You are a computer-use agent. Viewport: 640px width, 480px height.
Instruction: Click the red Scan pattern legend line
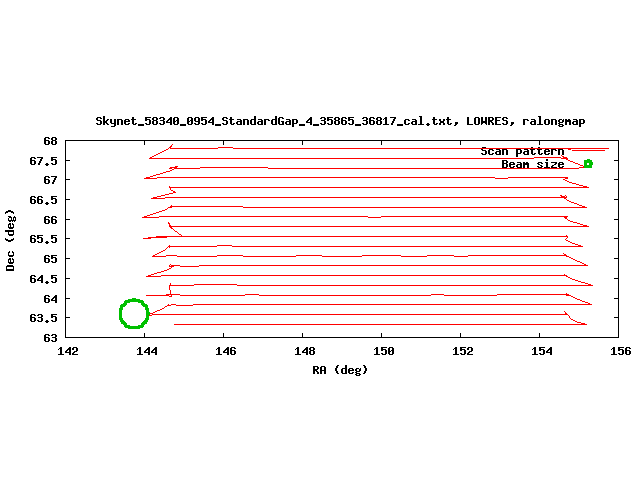tap(588, 150)
